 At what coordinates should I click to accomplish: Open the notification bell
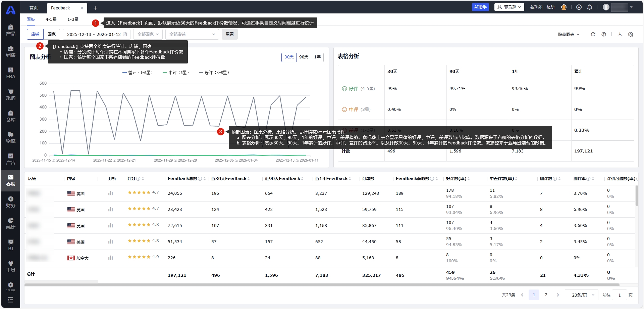click(x=589, y=7)
